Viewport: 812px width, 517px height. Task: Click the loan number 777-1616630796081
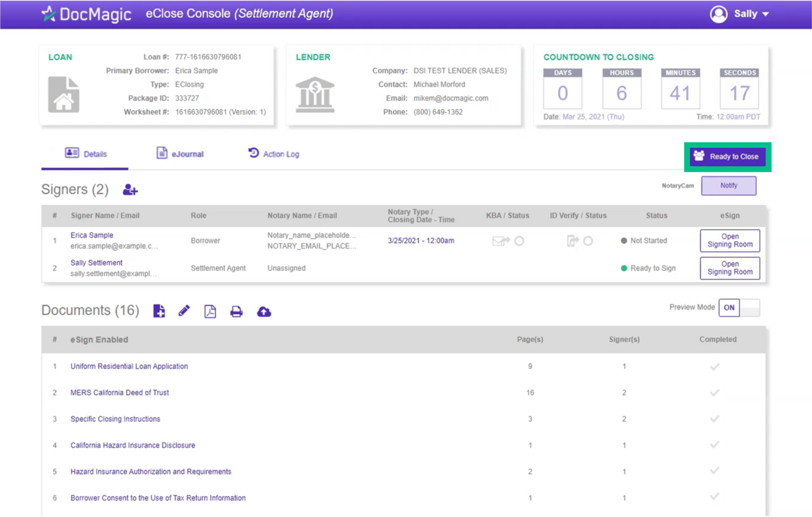[x=208, y=57]
